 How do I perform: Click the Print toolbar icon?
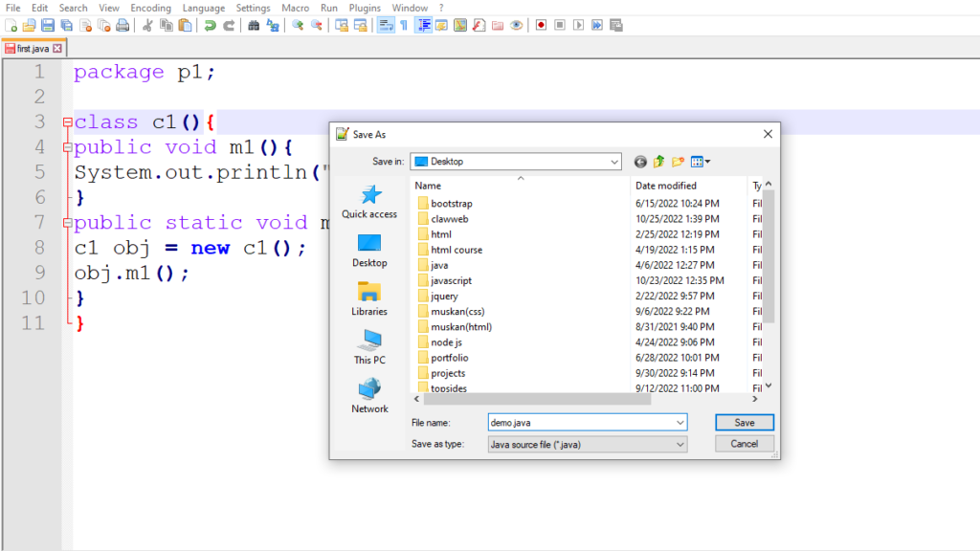(123, 26)
